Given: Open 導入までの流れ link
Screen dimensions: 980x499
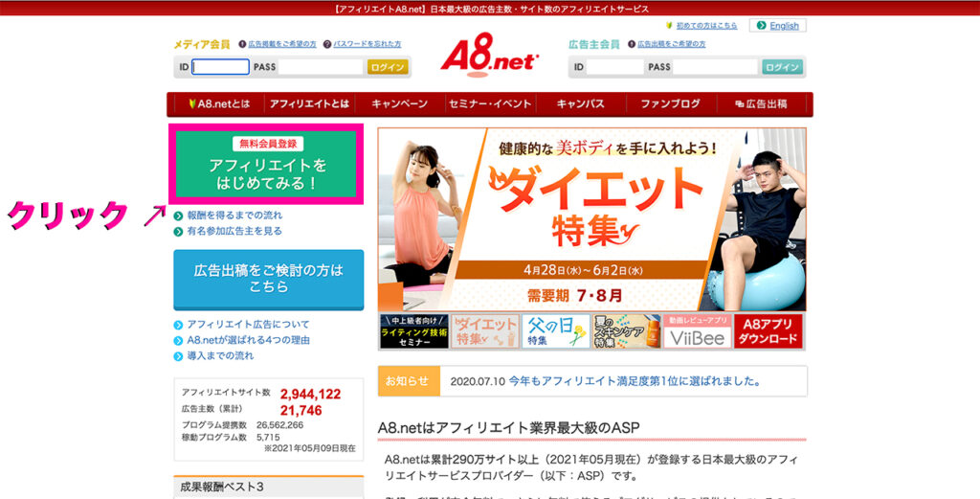Looking at the screenshot, I should click(x=221, y=355).
